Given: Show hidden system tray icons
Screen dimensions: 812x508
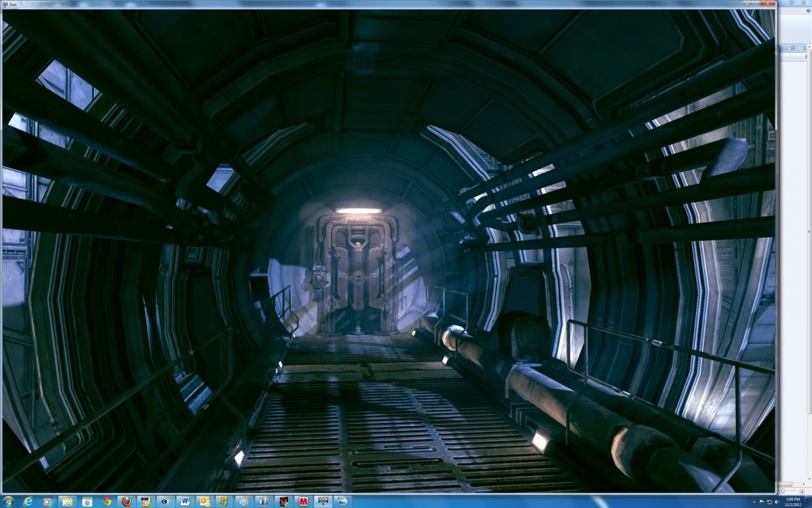Looking at the screenshot, I should [754, 502].
